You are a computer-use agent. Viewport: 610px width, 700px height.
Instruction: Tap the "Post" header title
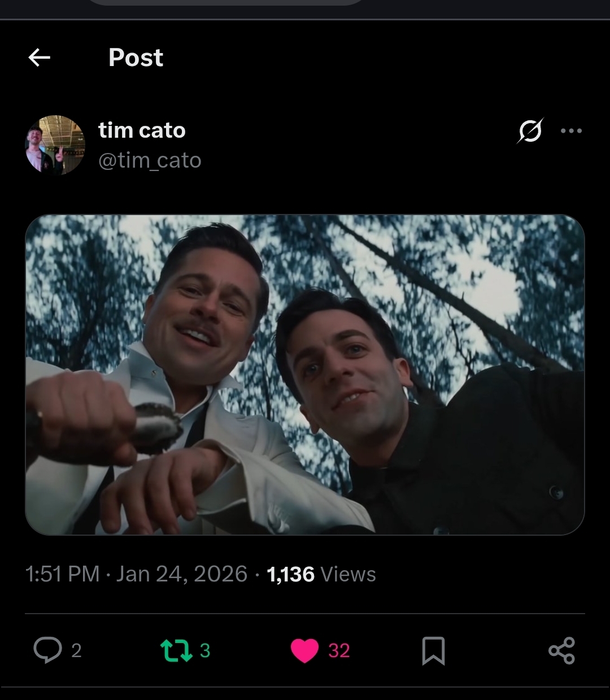[136, 58]
